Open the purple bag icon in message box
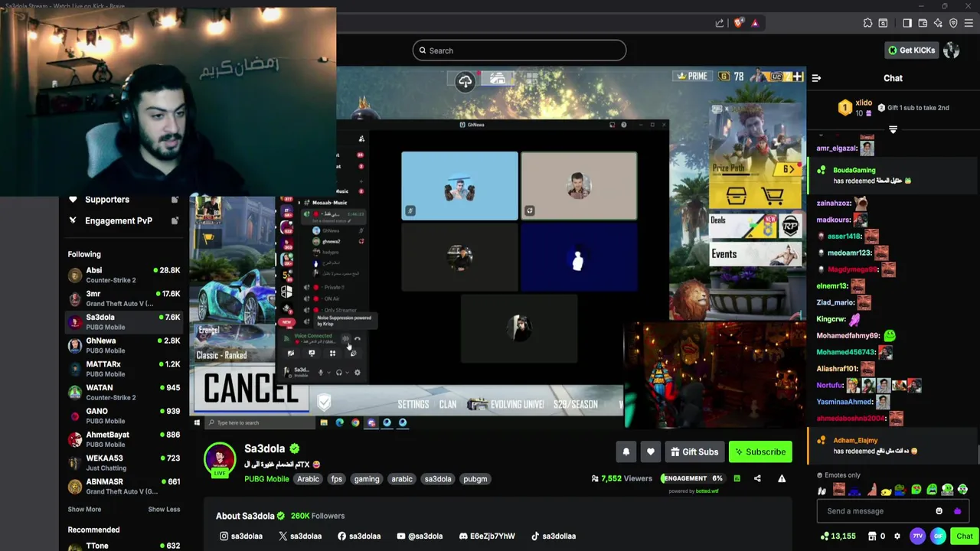This screenshot has height=551, width=980. 957,511
